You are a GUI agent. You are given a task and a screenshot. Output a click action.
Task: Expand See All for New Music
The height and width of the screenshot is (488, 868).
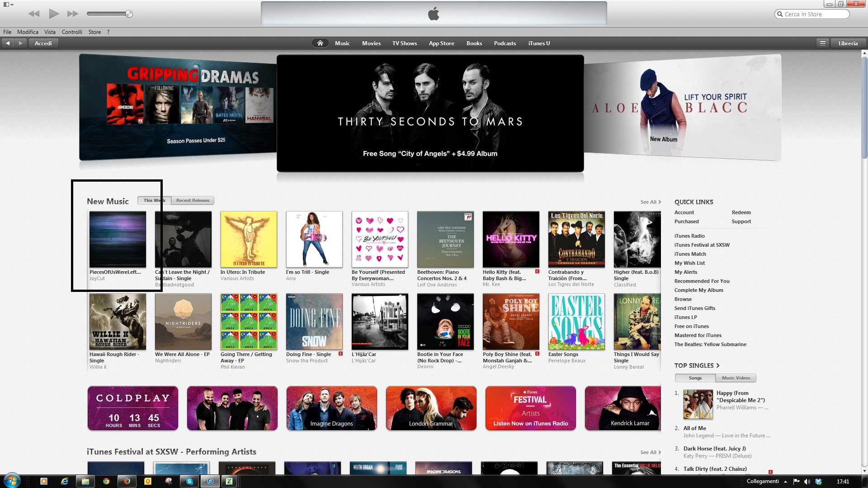point(650,202)
